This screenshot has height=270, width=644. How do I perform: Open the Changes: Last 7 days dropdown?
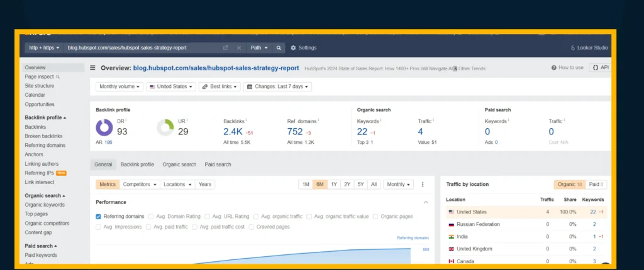277,87
